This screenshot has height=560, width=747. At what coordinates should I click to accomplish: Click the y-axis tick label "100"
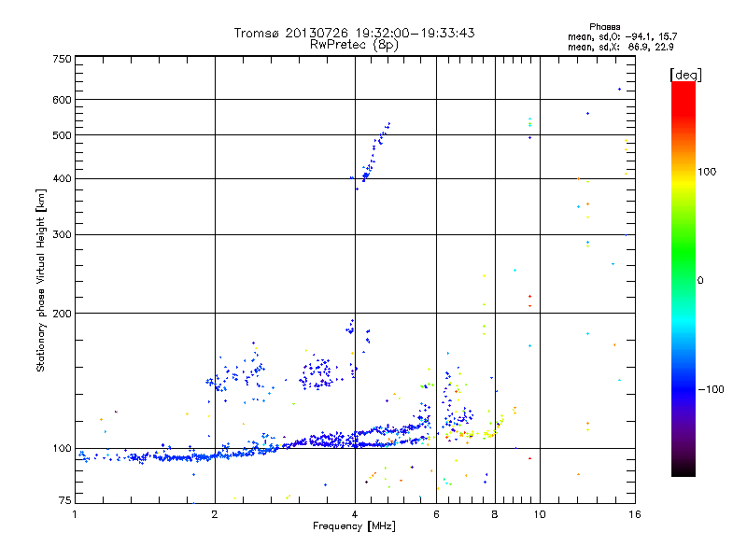[62, 449]
